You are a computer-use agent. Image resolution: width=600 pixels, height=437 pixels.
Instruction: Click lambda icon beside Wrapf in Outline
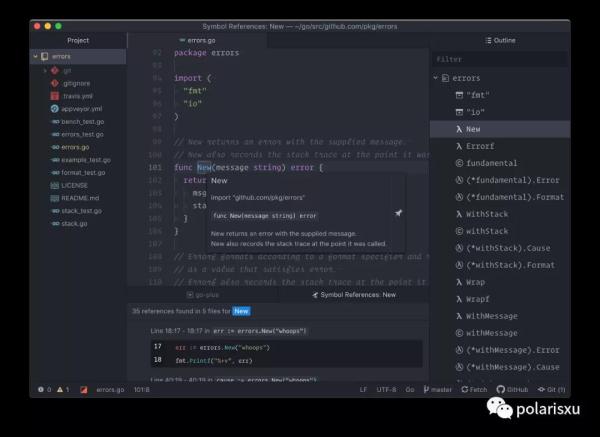click(459, 299)
